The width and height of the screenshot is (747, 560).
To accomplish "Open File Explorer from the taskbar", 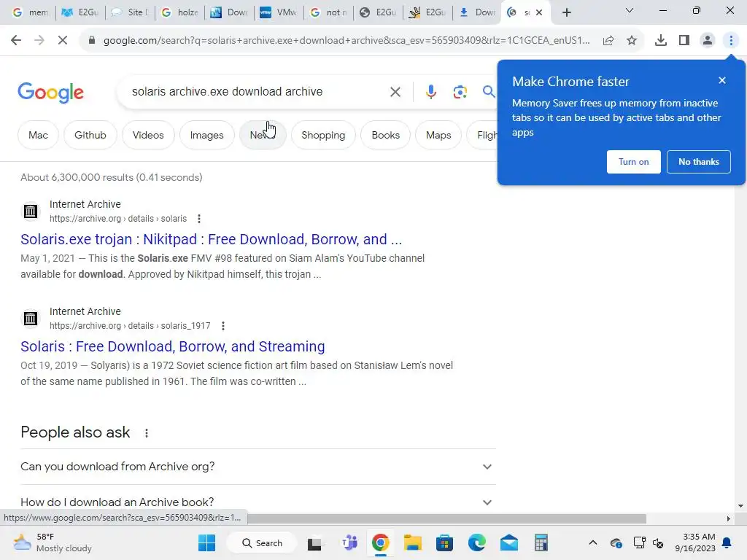I will tap(413, 542).
